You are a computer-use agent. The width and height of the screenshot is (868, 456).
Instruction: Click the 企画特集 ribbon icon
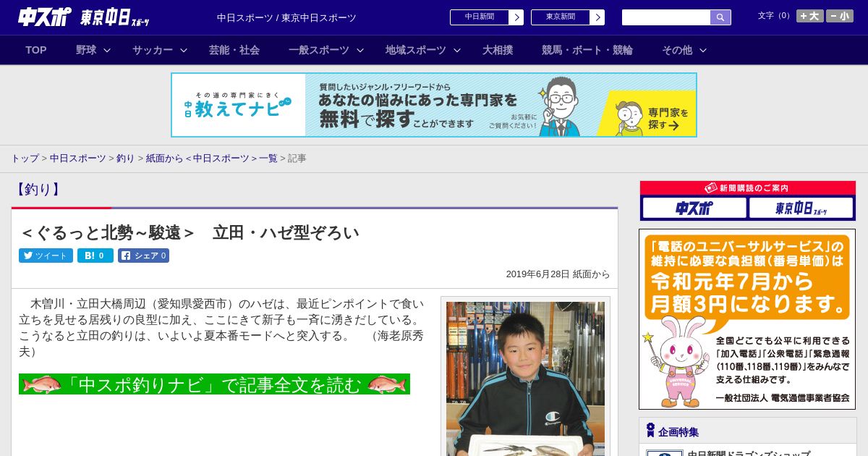(x=650, y=431)
